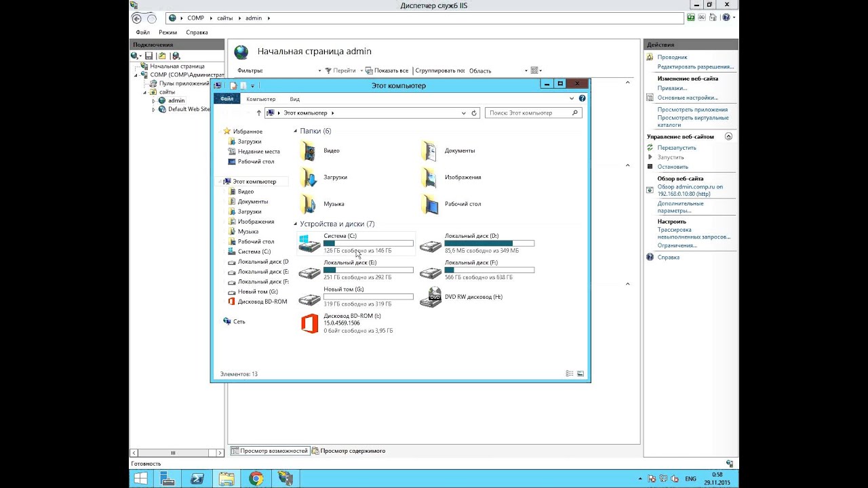Switch to Просмотр содержимого tab

coord(349,451)
